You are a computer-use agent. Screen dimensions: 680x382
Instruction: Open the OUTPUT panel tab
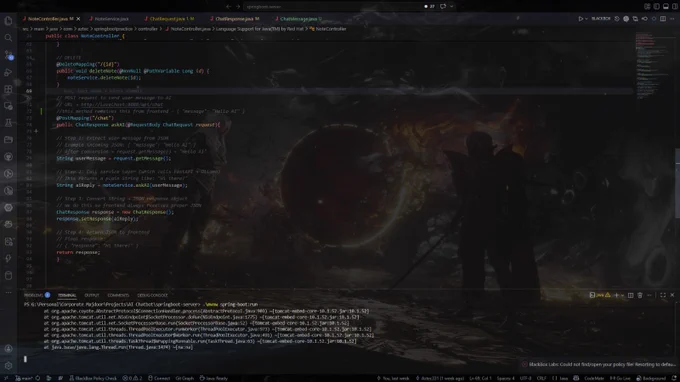coord(92,295)
